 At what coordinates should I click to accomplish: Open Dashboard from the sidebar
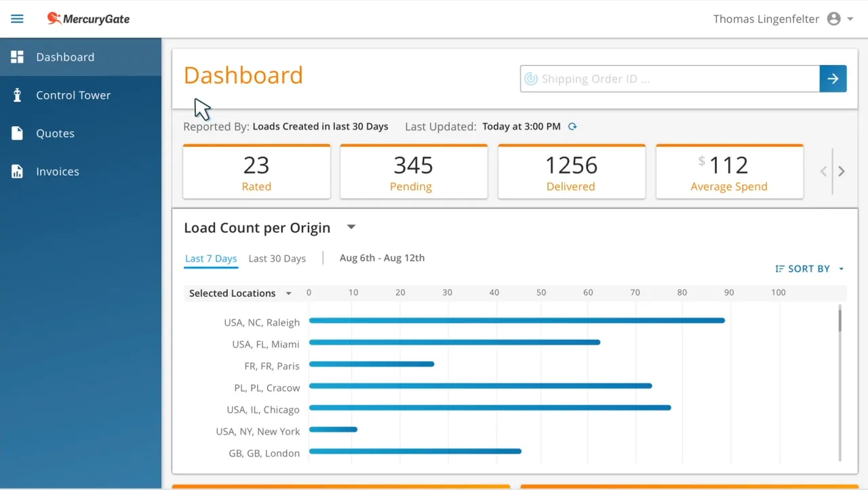(x=81, y=57)
